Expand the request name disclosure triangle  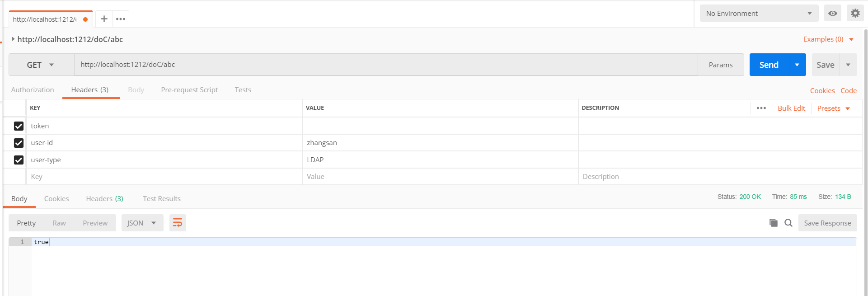coord(13,39)
